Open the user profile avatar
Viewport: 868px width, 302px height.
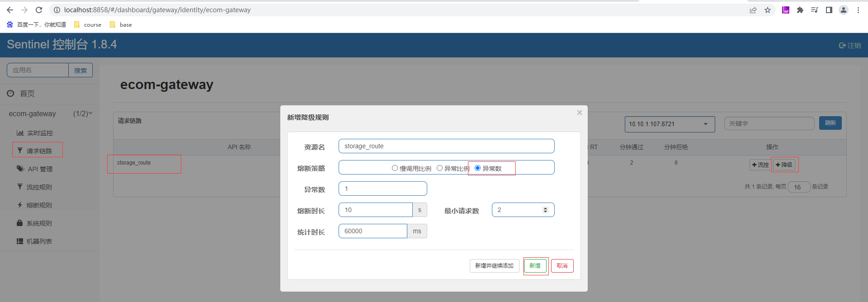click(x=844, y=10)
